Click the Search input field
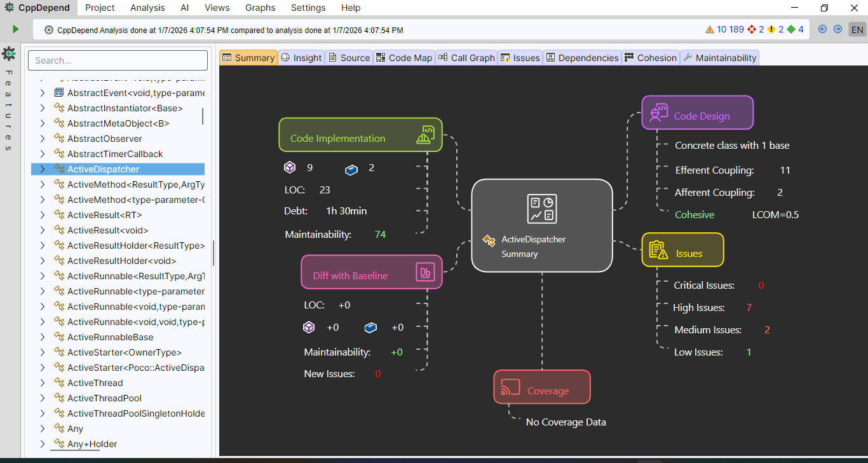The height and width of the screenshot is (463, 868). coord(118,60)
